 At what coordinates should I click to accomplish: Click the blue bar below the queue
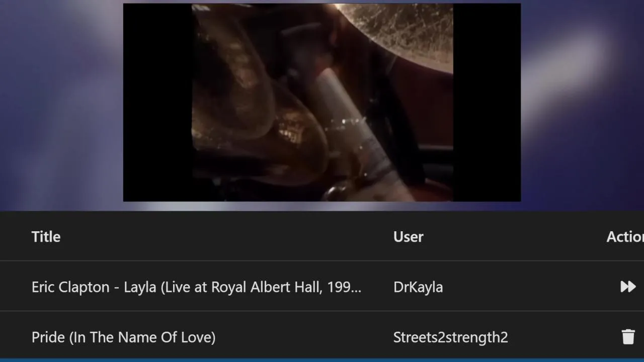322,360
